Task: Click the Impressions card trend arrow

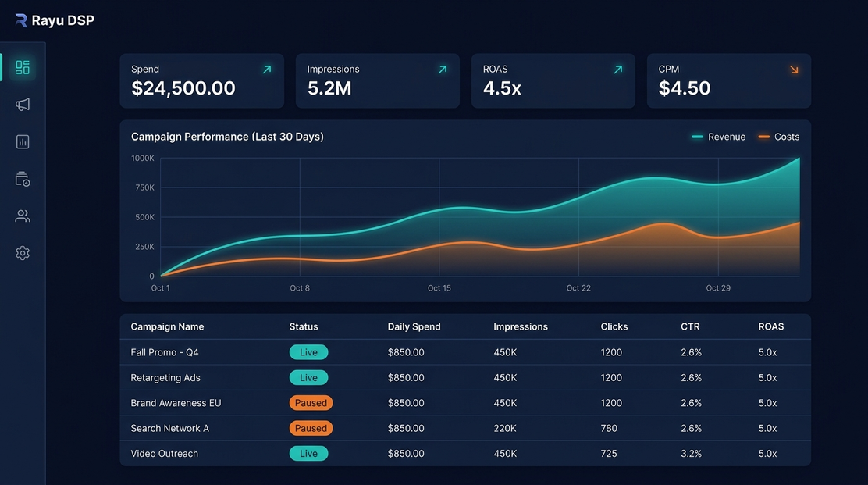Action: pyautogui.click(x=443, y=70)
